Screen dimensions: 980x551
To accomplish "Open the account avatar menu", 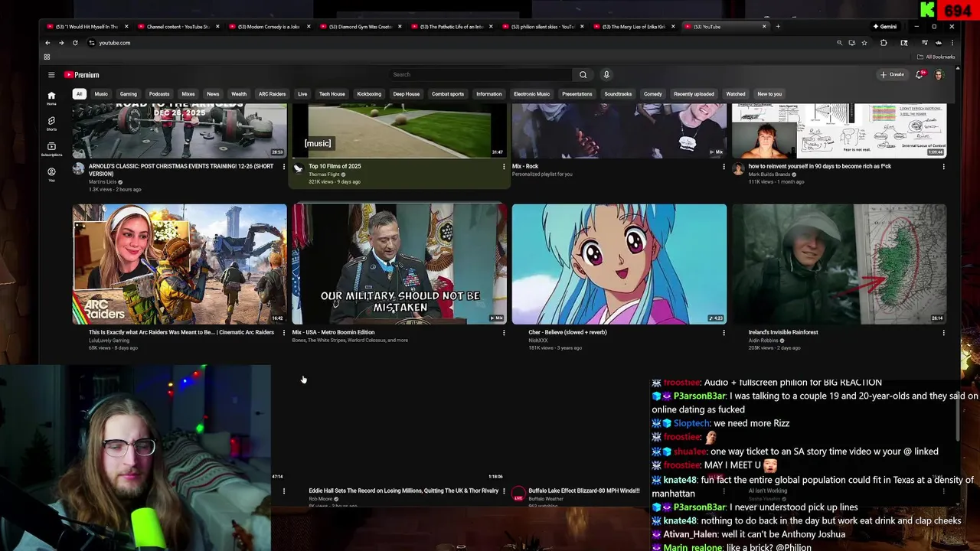I will 939,75.
